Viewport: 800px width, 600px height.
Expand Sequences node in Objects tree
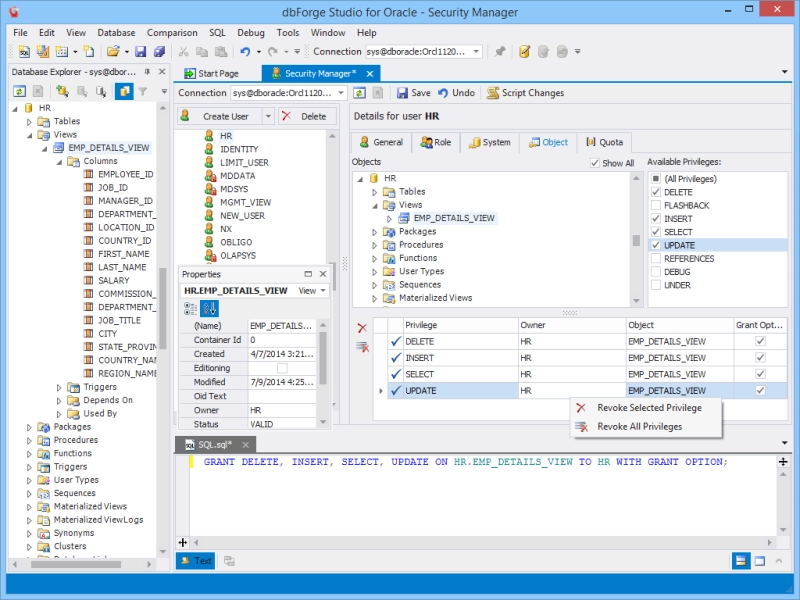click(374, 285)
